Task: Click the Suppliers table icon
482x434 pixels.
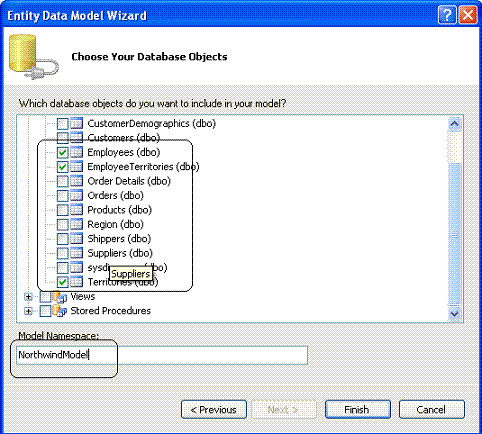Action: pos(76,253)
